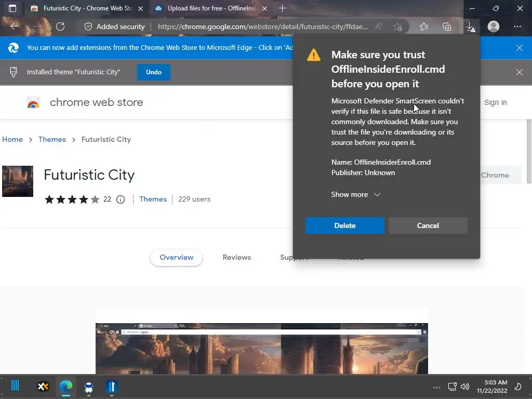Switch to Upload files for free tab

pyautogui.click(x=211, y=8)
